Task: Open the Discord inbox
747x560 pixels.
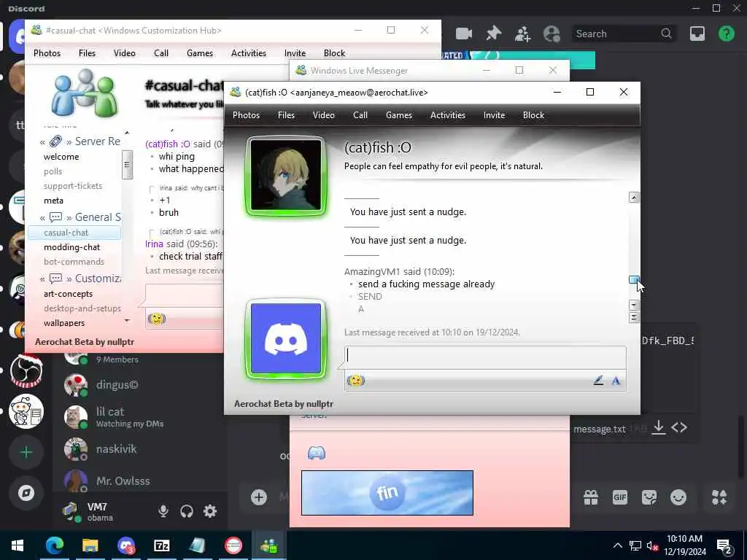Action: [697, 34]
